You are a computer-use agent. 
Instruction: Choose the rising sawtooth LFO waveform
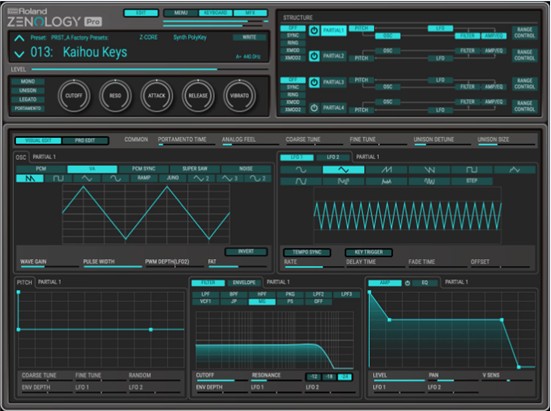point(386,170)
